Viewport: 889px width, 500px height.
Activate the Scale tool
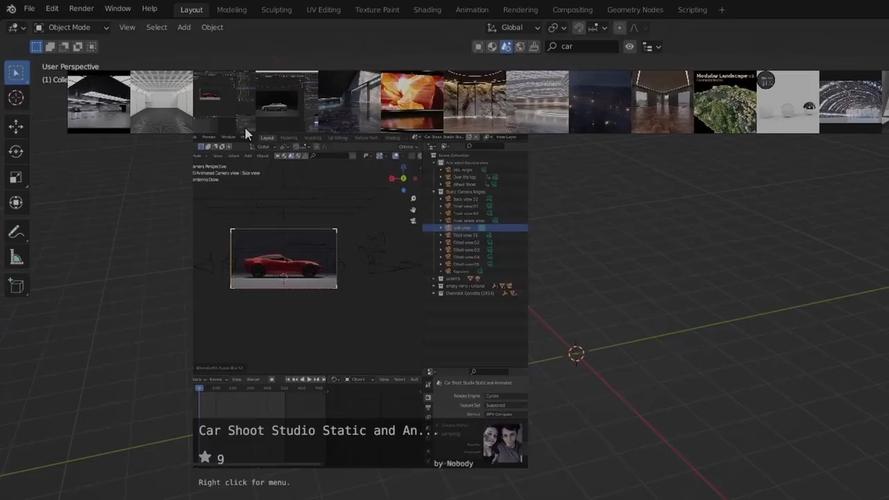pyautogui.click(x=16, y=177)
